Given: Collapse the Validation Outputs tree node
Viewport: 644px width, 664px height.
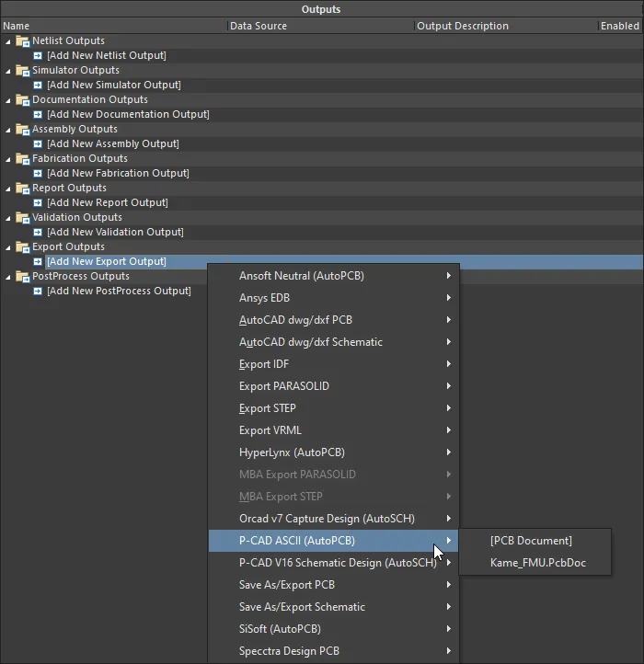Looking at the screenshot, I should pyautogui.click(x=8, y=219).
